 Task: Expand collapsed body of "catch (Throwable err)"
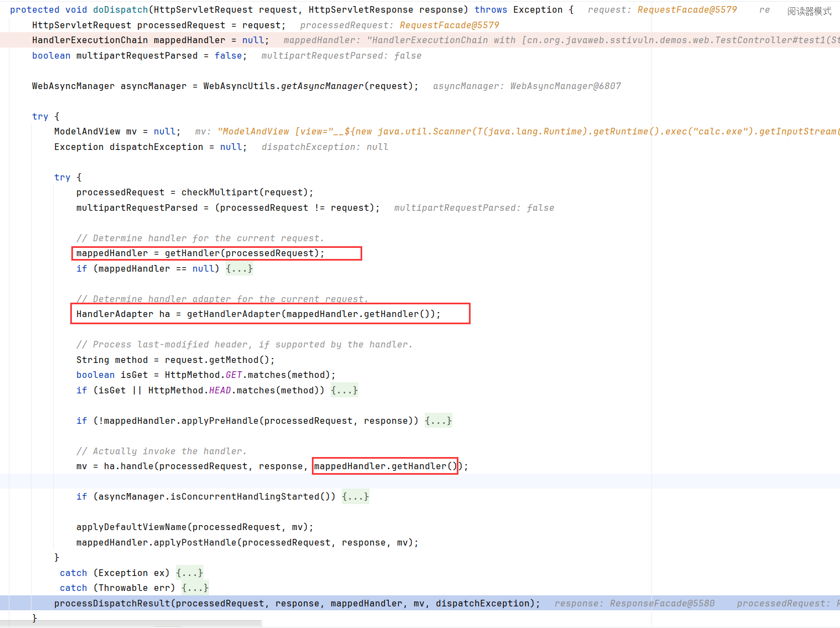click(195, 587)
